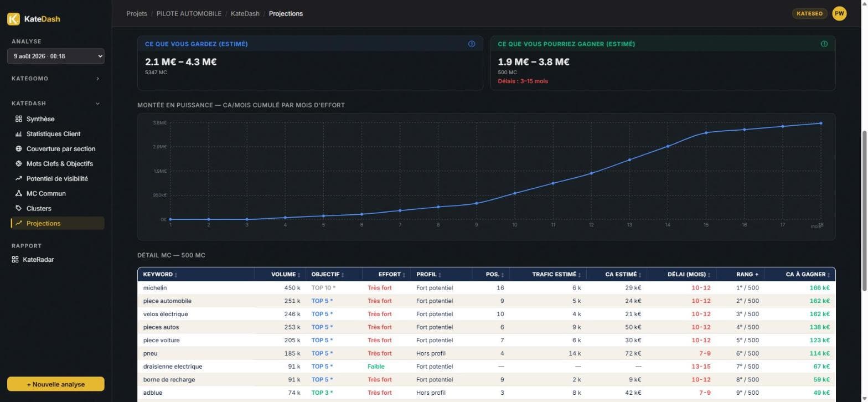Click the 'Délais : 3–15 mois' text

pos(523,81)
